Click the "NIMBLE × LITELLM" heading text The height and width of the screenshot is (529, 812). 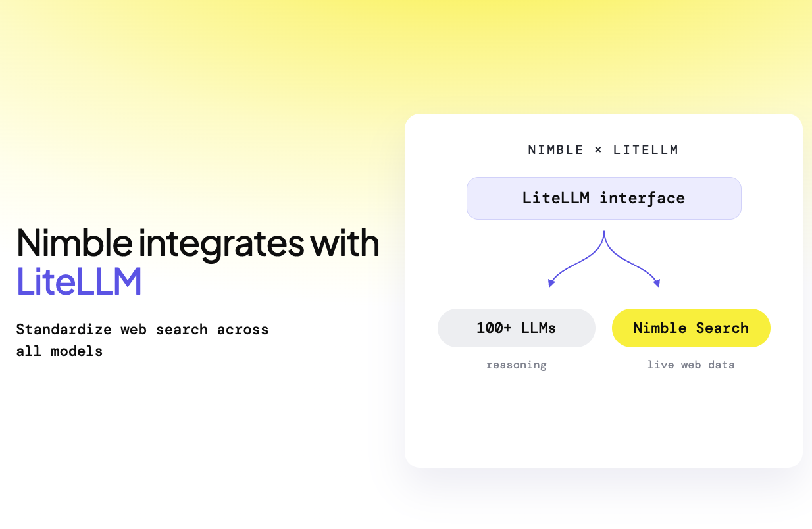603,150
